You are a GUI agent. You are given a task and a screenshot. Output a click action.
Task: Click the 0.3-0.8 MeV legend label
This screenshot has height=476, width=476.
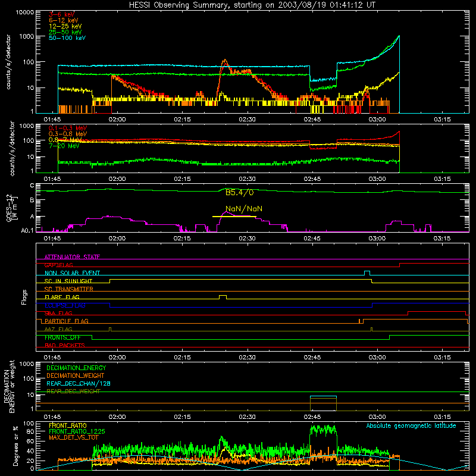pos(68,134)
